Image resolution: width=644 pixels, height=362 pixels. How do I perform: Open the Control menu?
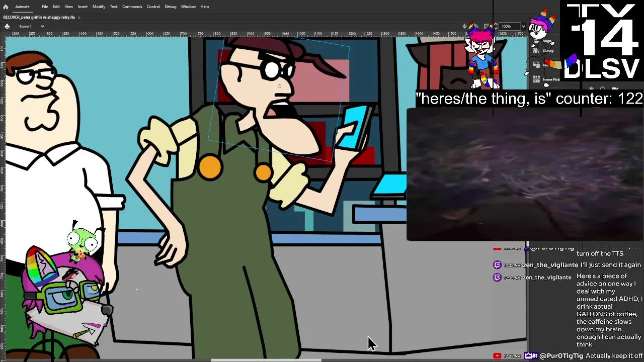click(x=153, y=7)
